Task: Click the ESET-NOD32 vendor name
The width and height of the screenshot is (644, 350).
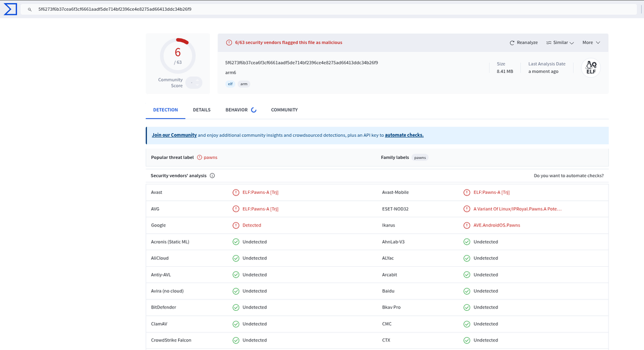Action: tap(395, 209)
